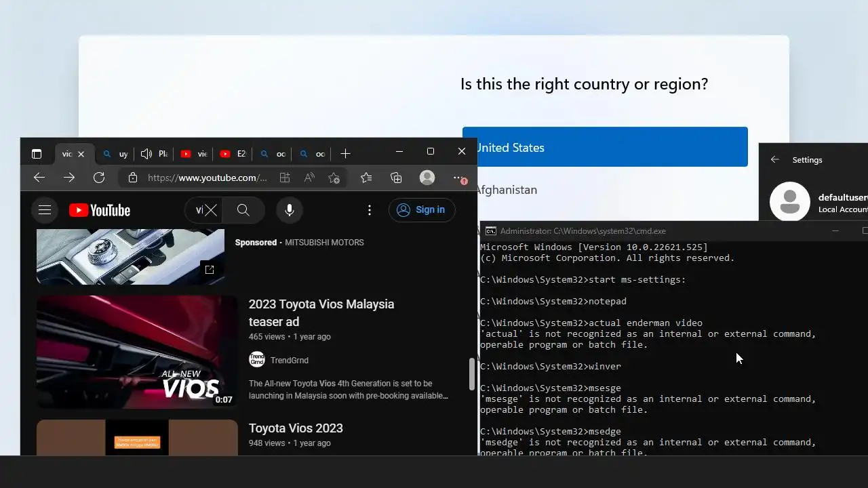Activate Read aloud in address bar
The height and width of the screenshot is (488, 868).
tap(309, 178)
